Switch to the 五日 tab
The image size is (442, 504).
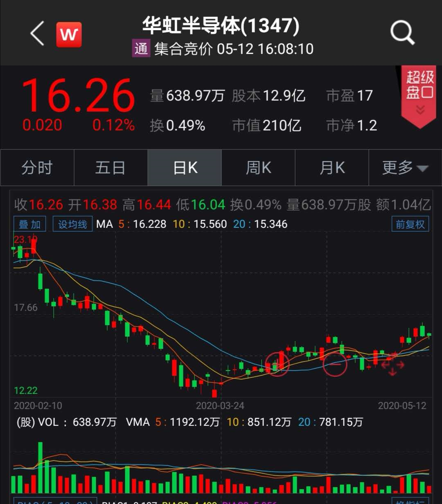point(110,168)
